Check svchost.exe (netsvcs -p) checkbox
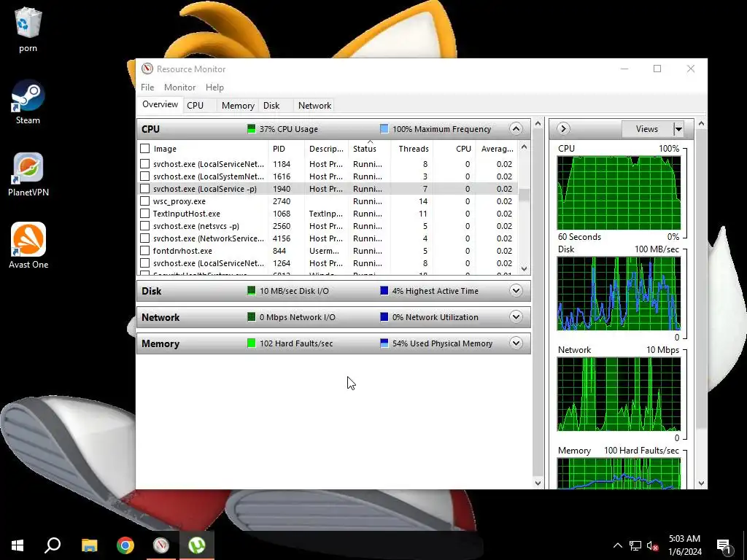 [x=145, y=226]
